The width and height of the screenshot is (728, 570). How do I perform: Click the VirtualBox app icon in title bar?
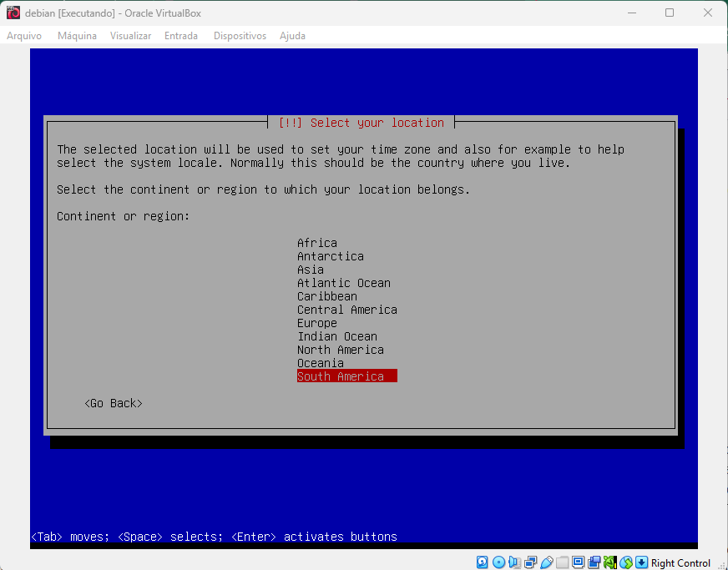point(13,13)
